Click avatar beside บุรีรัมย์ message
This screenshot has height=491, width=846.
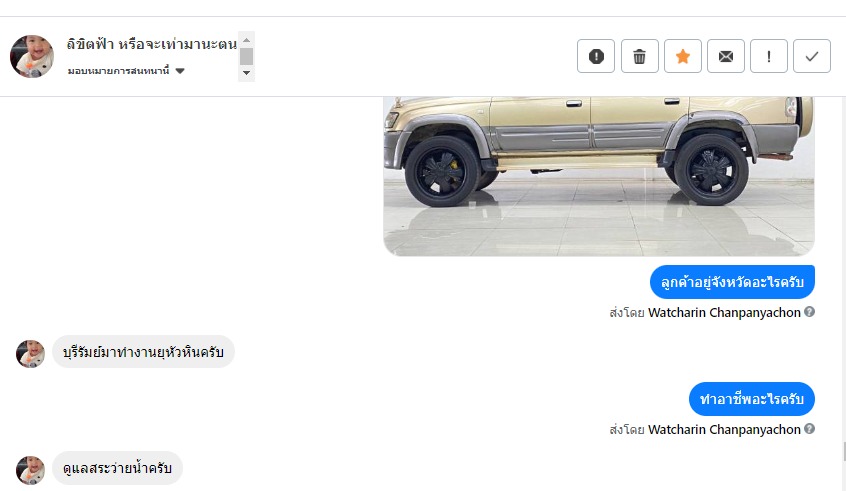30,353
